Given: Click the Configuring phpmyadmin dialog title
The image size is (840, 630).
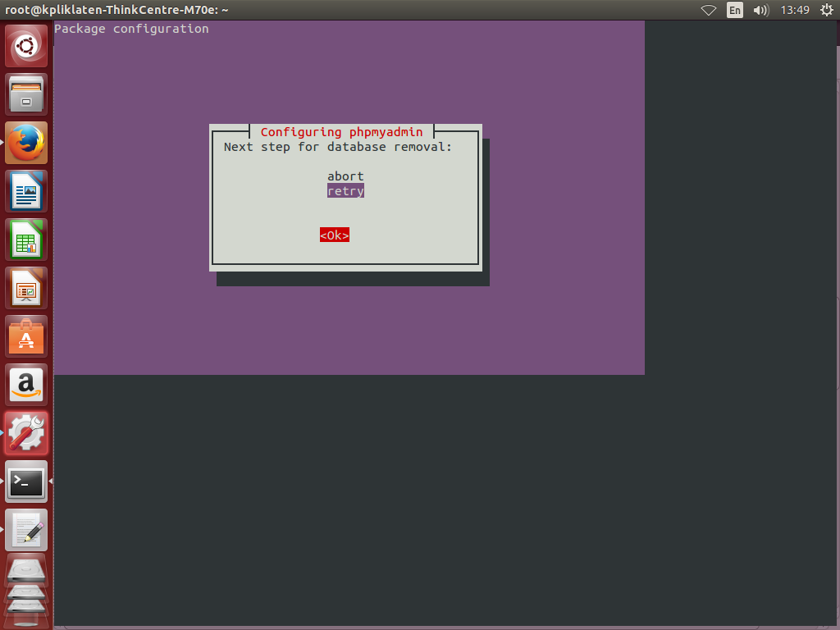Looking at the screenshot, I should tap(342, 132).
